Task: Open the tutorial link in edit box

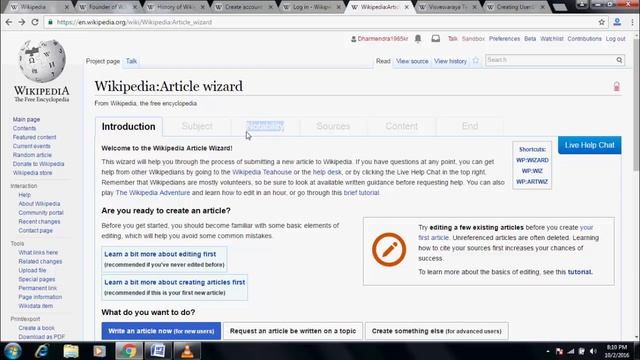Action: 580,272
